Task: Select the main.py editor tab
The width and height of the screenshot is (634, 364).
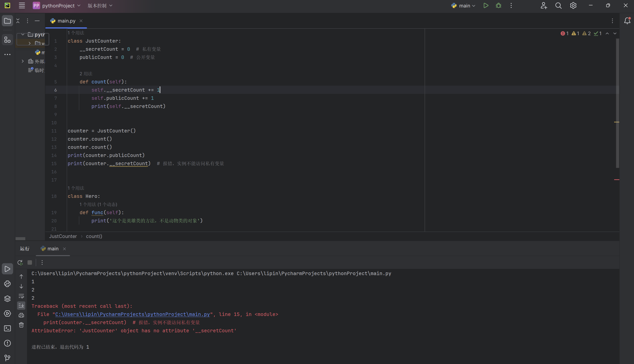Action: click(66, 21)
